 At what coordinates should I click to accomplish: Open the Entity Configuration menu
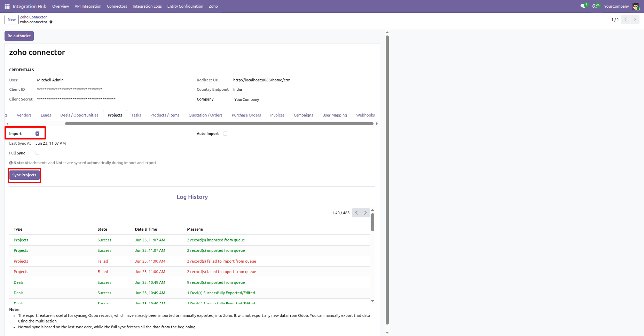coord(185,6)
